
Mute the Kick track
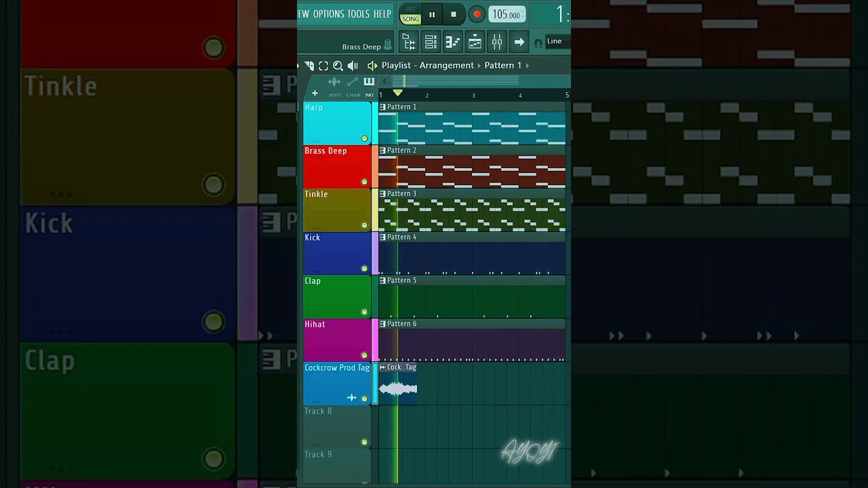(x=364, y=268)
